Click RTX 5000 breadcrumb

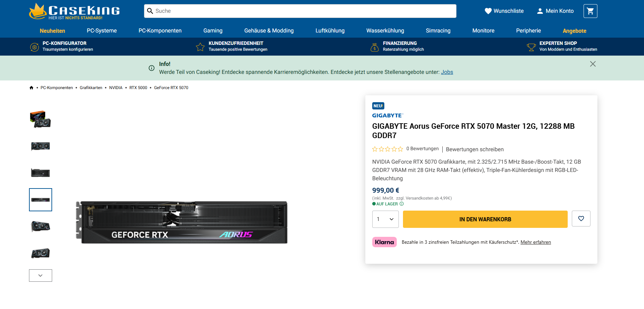tap(138, 88)
